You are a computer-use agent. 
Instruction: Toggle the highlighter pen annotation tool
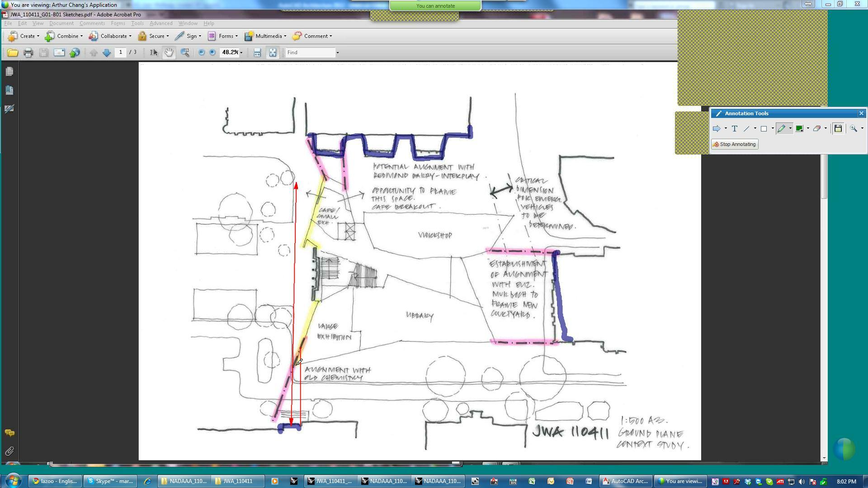[782, 129]
